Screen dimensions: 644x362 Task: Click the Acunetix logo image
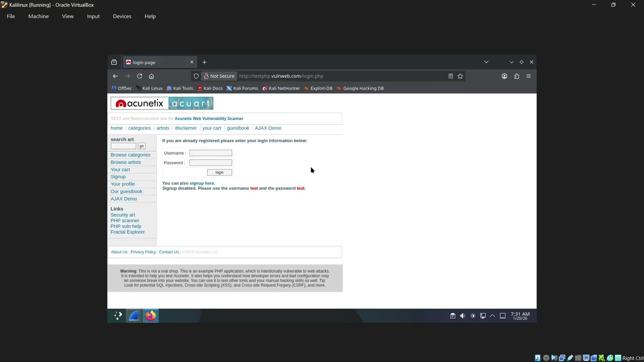[x=162, y=104]
